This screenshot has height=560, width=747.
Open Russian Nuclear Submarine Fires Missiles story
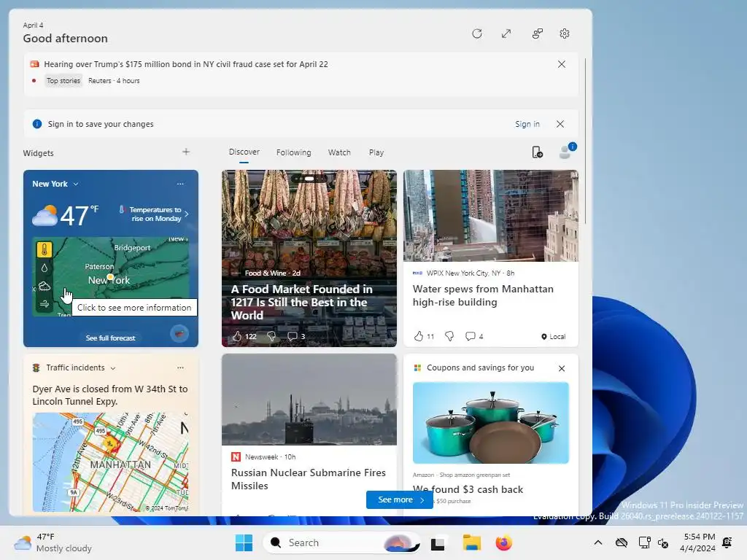309,479
